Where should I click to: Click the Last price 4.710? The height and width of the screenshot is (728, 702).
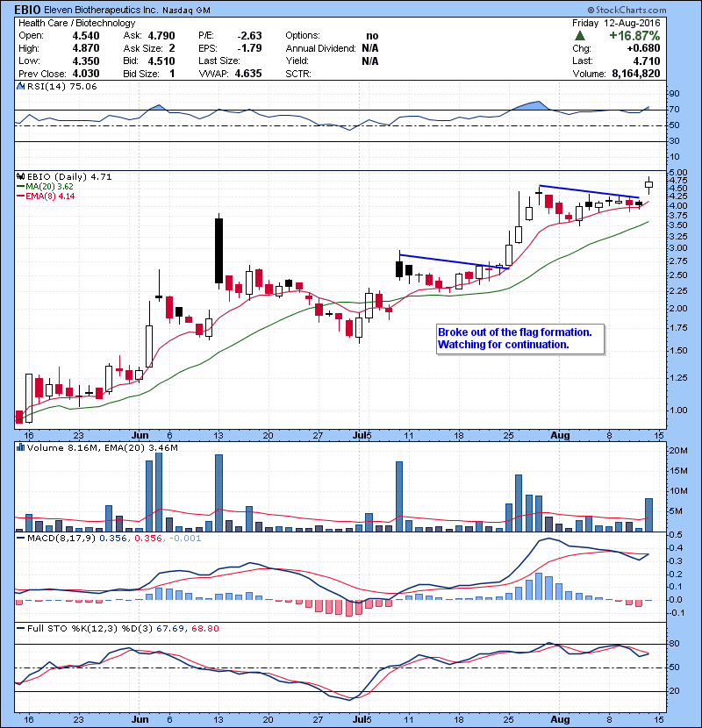pos(646,61)
